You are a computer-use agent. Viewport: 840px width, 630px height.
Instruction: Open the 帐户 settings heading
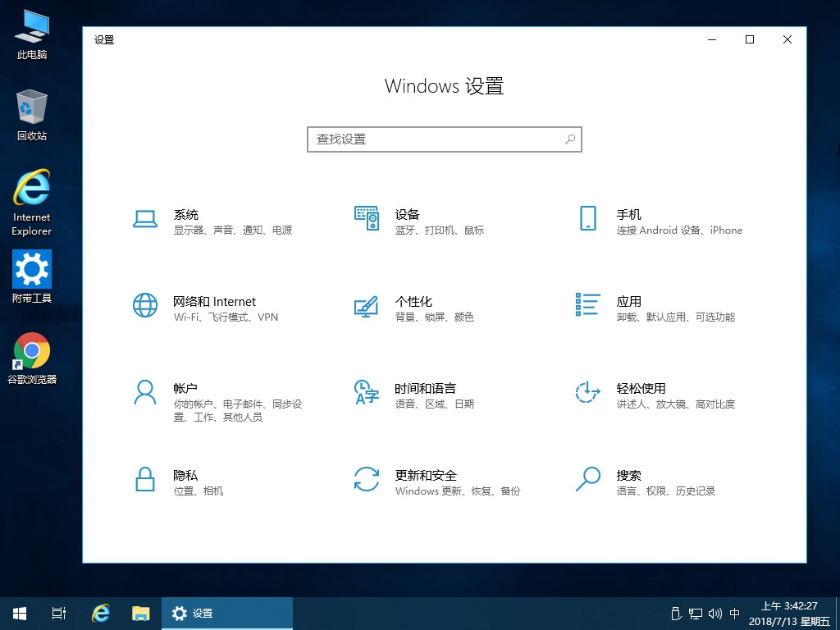185,388
